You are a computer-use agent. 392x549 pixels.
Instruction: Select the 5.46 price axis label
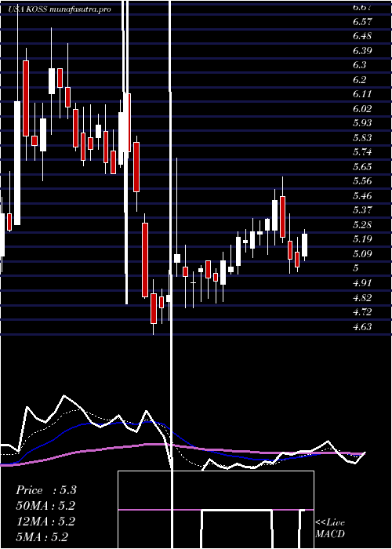pyautogui.click(x=362, y=196)
